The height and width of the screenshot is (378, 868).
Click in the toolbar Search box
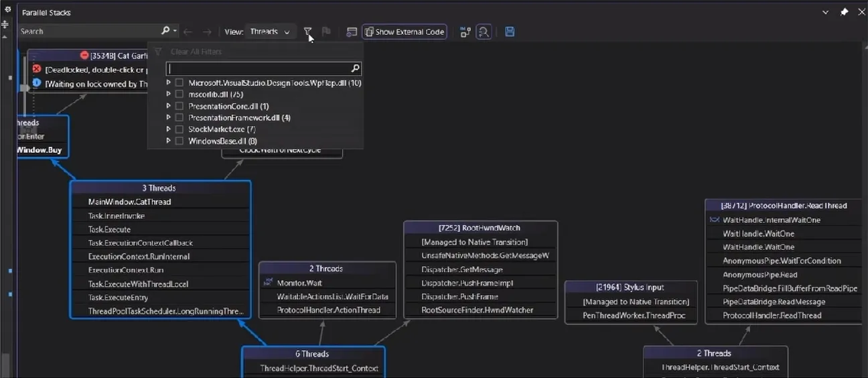[88, 31]
